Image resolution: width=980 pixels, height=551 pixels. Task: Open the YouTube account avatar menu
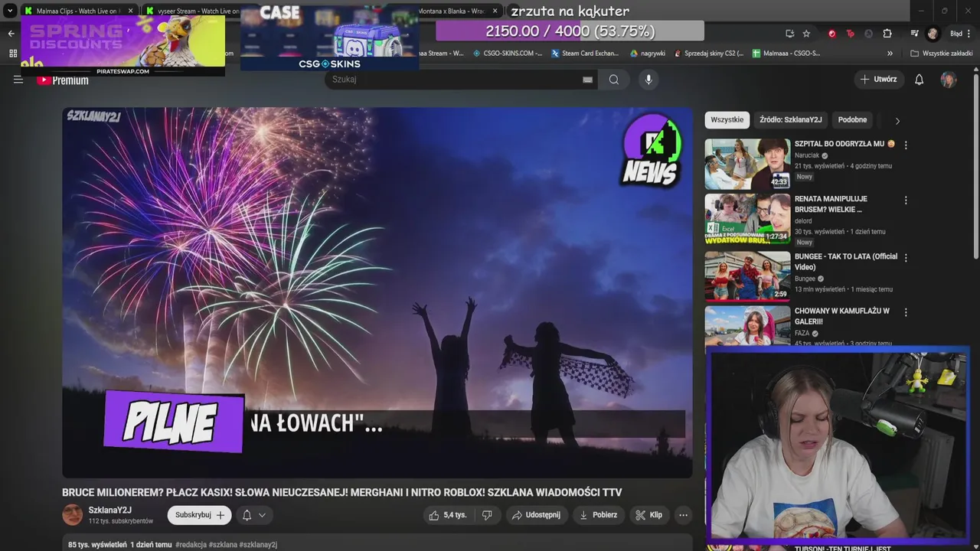coord(949,80)
